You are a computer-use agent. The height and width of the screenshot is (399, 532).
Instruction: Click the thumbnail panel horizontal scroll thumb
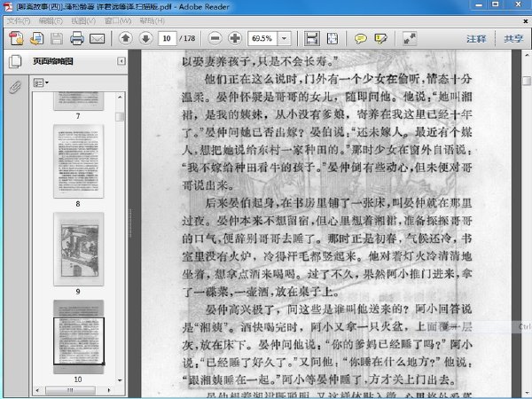coord(70,390)
